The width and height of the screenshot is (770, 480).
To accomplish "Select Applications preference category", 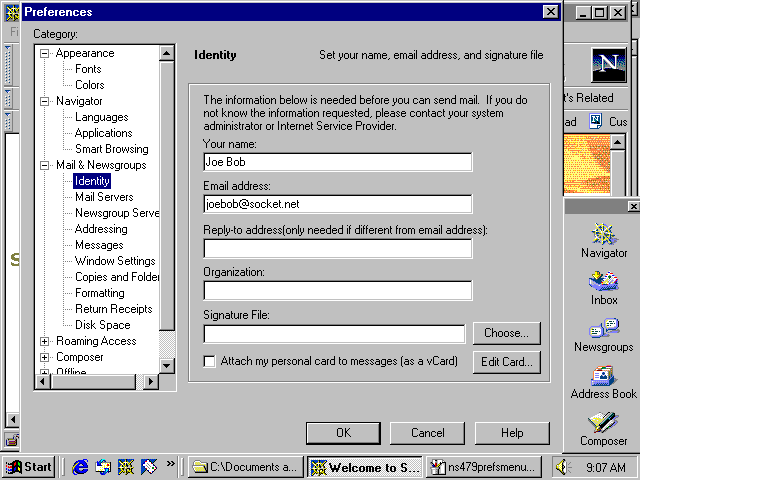I will tap(104, 133).
